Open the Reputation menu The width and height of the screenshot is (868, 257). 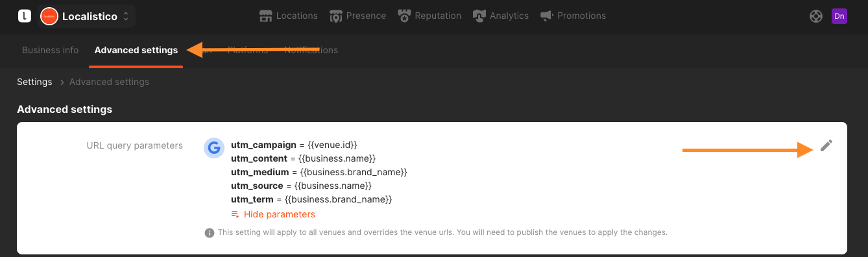pos(429,16)
